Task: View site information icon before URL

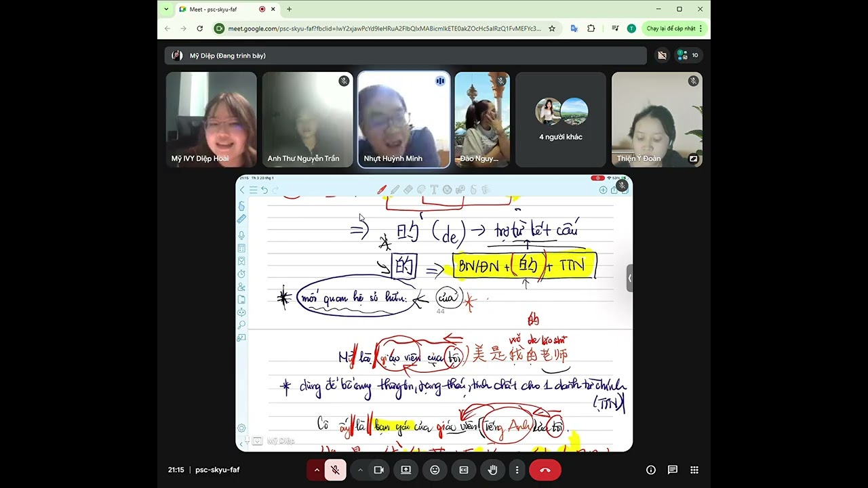Action: point(219,28)
